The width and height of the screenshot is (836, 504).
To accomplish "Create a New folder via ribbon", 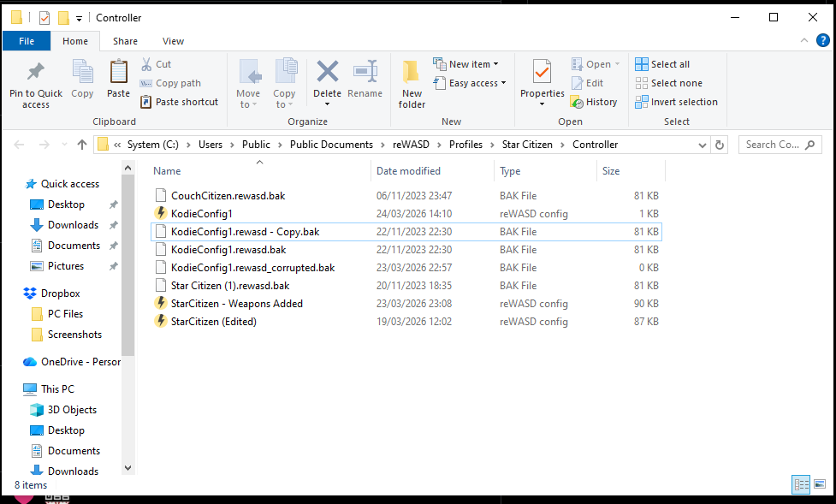I will [x=411, y=84].
